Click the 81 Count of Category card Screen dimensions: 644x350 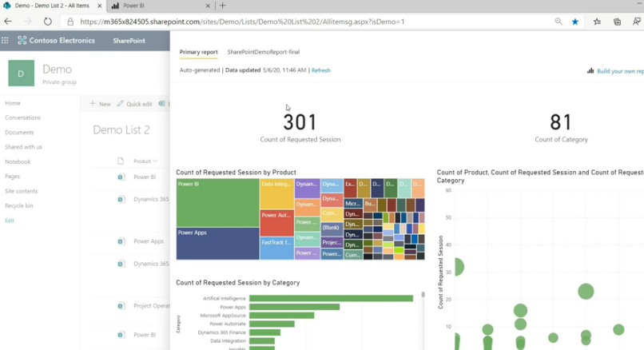pos(561,128)
